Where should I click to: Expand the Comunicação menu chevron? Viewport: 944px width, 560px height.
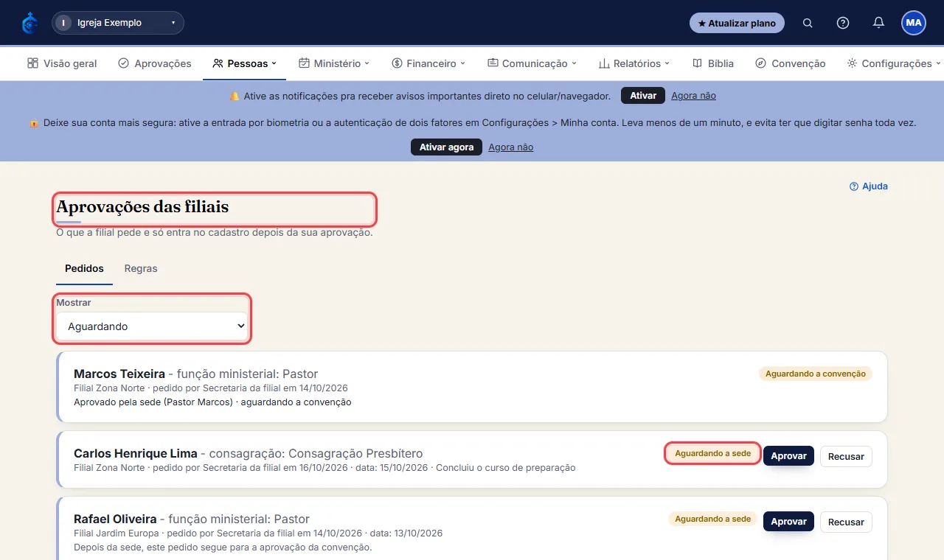pos(574,63)
